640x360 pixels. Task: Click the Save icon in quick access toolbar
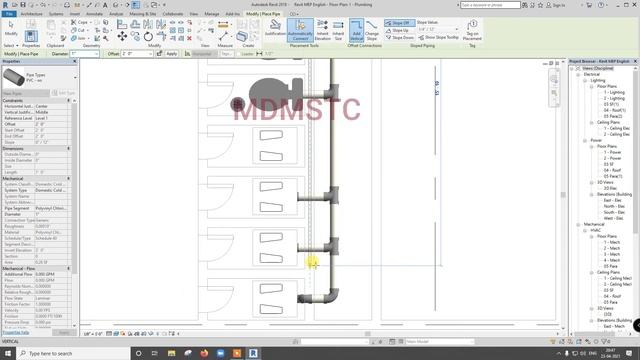click(x=23, y=5)
